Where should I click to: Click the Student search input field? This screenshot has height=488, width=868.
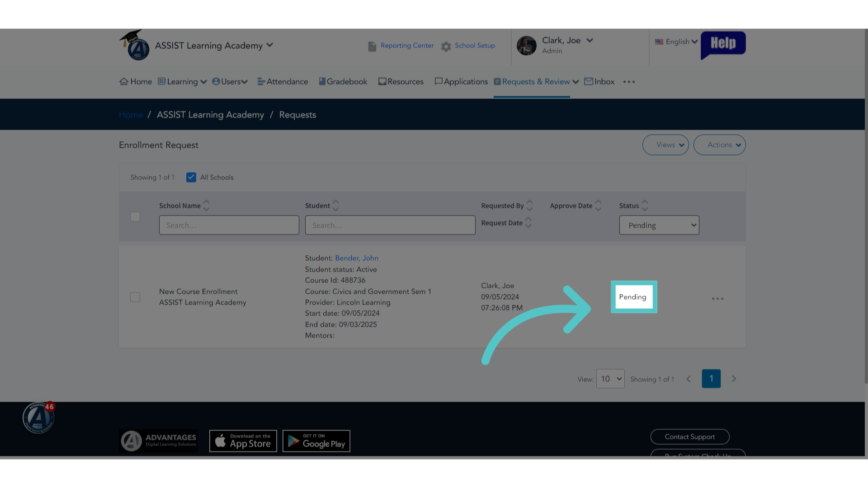pos(390,225)
